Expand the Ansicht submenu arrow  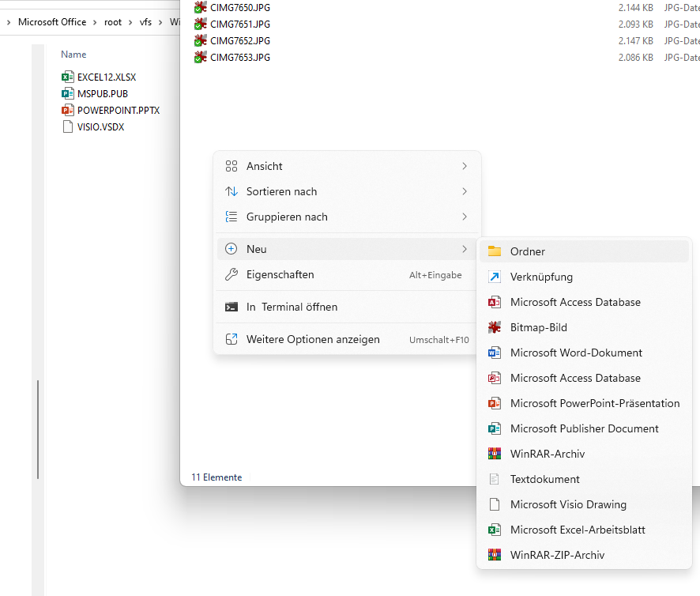point(465,166)
